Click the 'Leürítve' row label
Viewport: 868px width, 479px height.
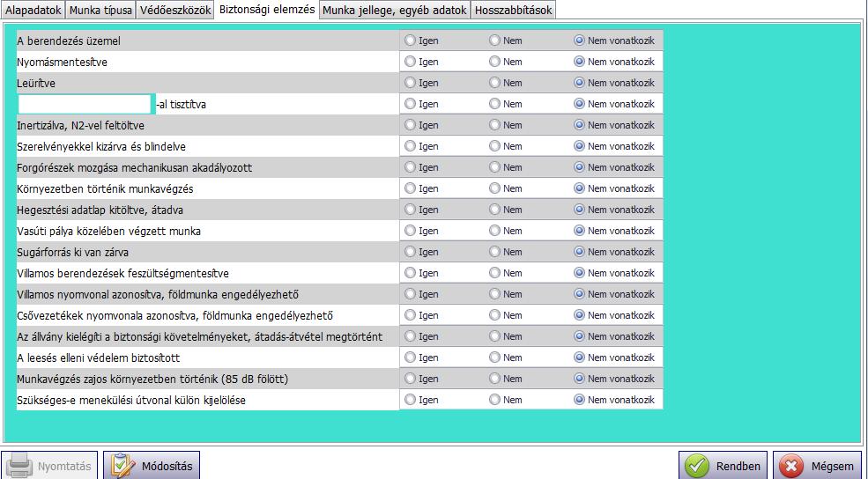click(x=36, y=83)
